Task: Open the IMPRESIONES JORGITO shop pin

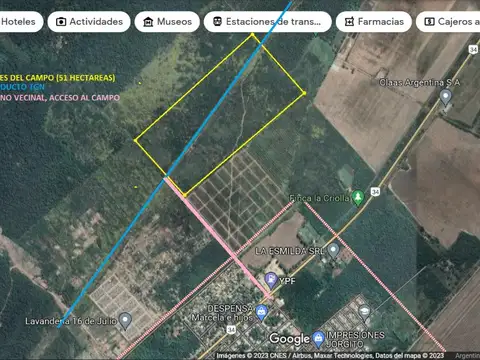Action: [318, 339]
